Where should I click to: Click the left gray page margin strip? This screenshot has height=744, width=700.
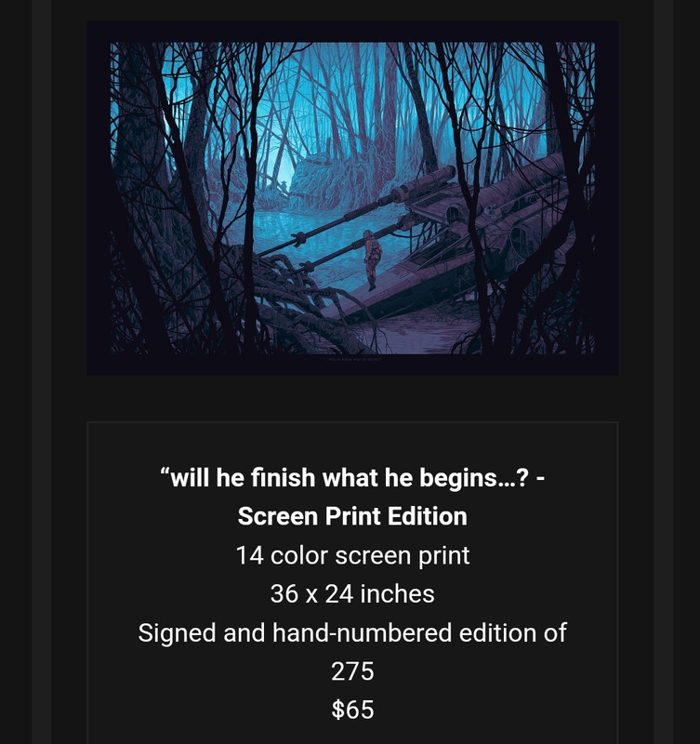(x=42, y=372)
